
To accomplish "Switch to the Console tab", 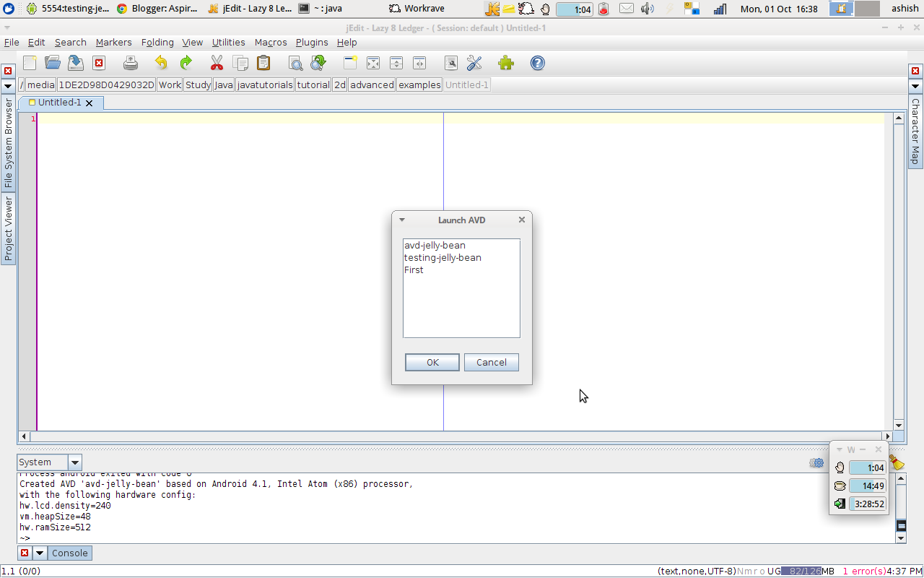I will 69,553.
